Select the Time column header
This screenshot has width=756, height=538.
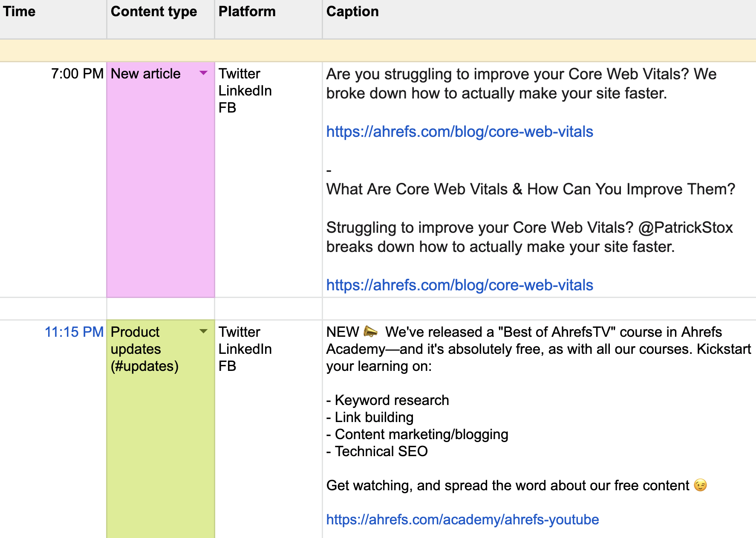point(19,12)
